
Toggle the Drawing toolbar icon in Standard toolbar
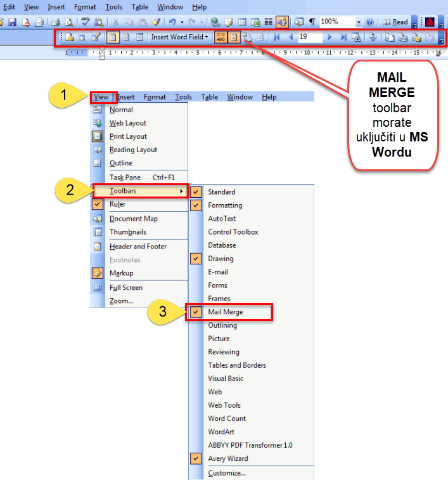point(282,22)
